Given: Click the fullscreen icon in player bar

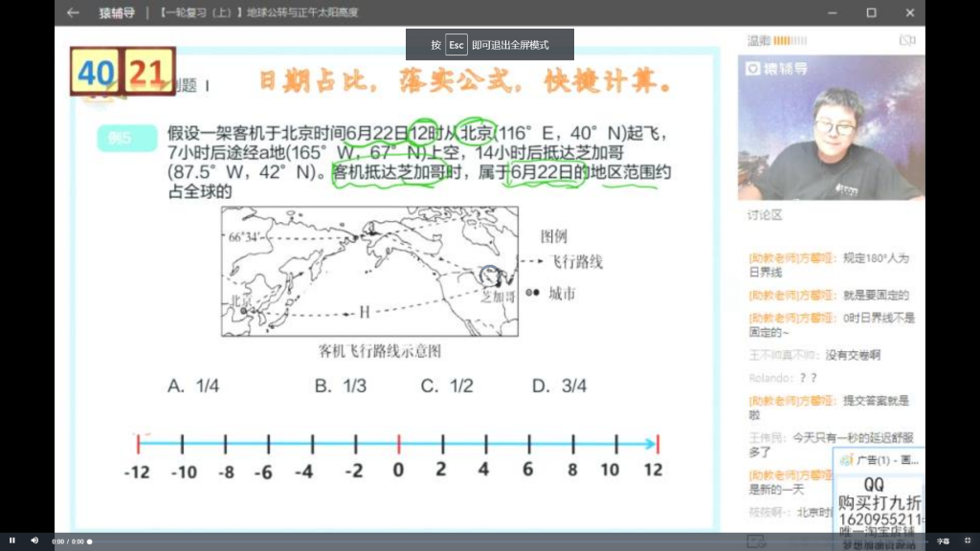Looking at the screenshot, I should tap(967, 540).
